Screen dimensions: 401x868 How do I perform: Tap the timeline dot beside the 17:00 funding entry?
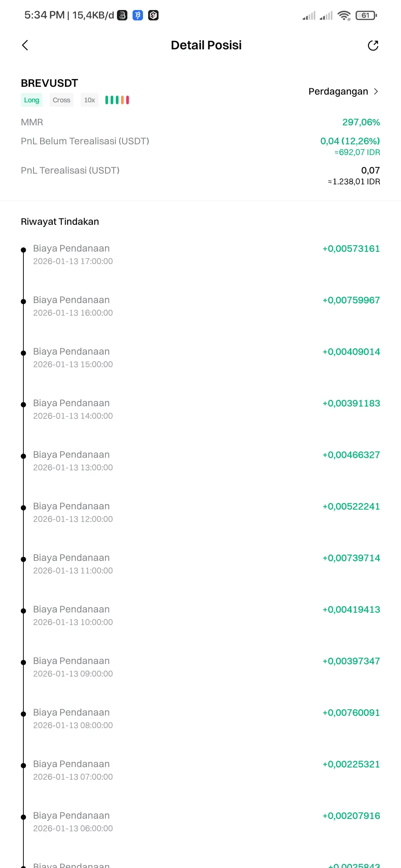tap(23, 249)
